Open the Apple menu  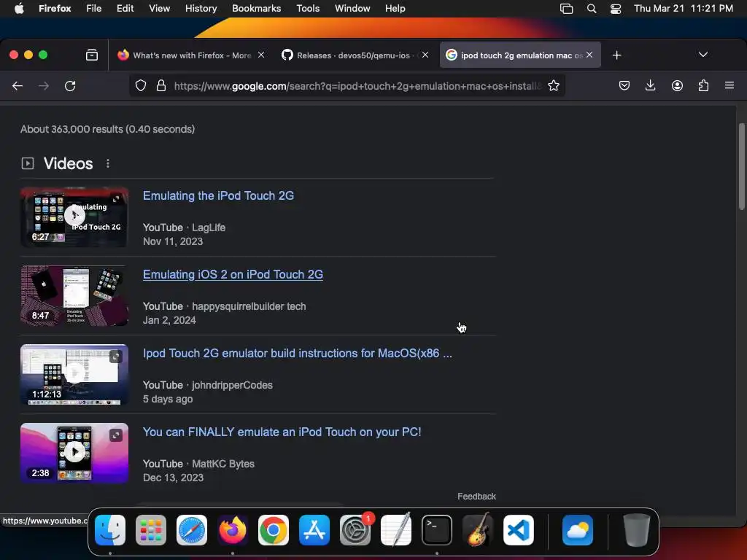19,9
